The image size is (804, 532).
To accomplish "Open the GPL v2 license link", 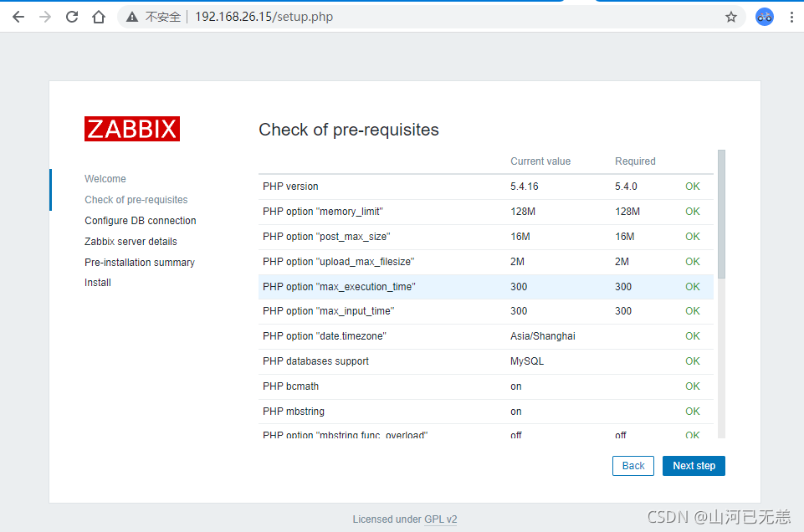I will (x=440, y=519).
